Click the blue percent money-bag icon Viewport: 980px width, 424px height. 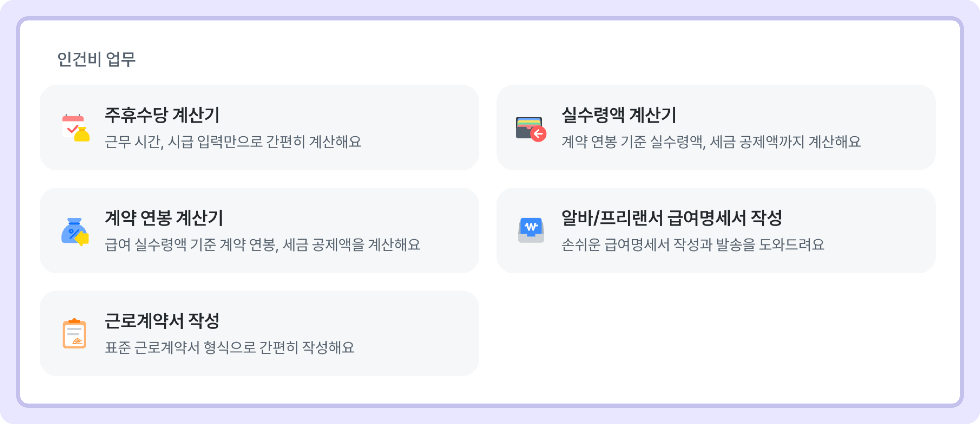pos(75,232)
